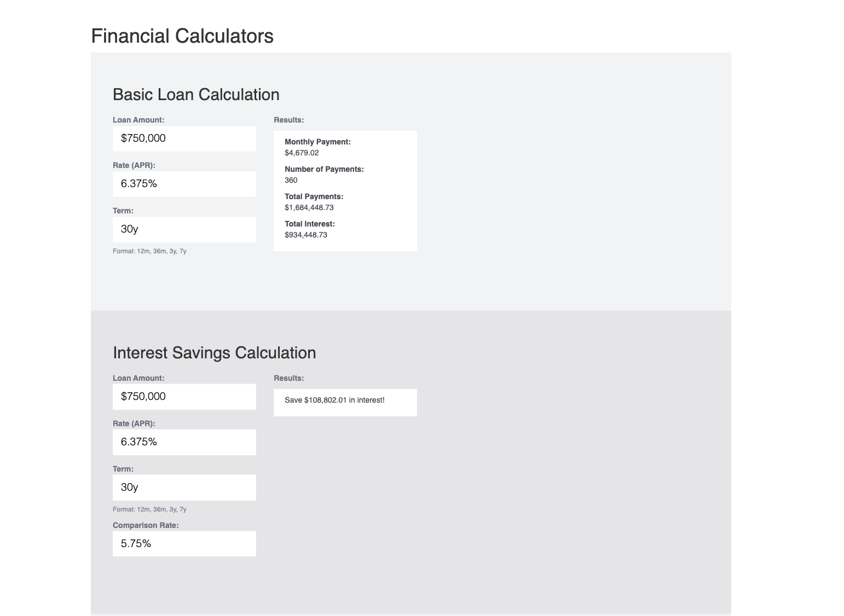
Task: Click the Interest Savings Calculation heading
Action: pos(214,352)
